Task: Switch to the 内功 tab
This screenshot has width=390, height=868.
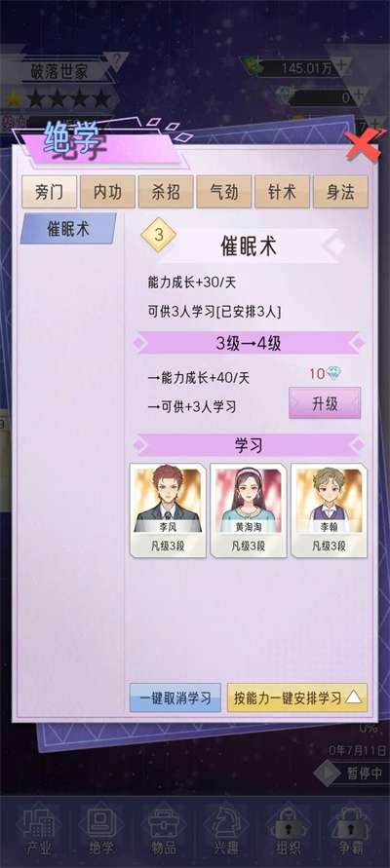Action: click(107, 192)
